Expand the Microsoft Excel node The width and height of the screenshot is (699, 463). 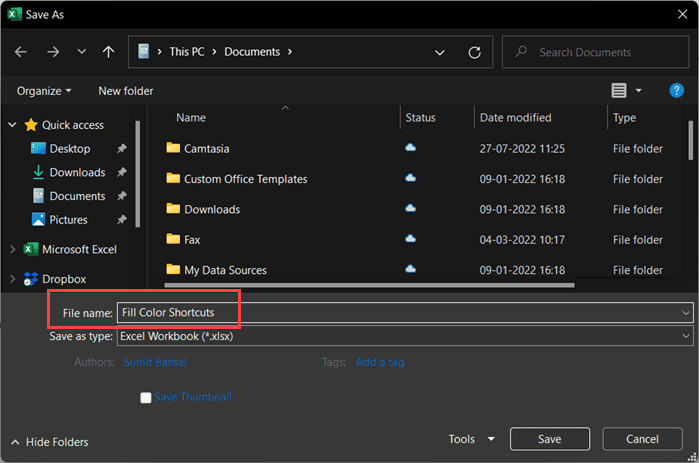12,250
